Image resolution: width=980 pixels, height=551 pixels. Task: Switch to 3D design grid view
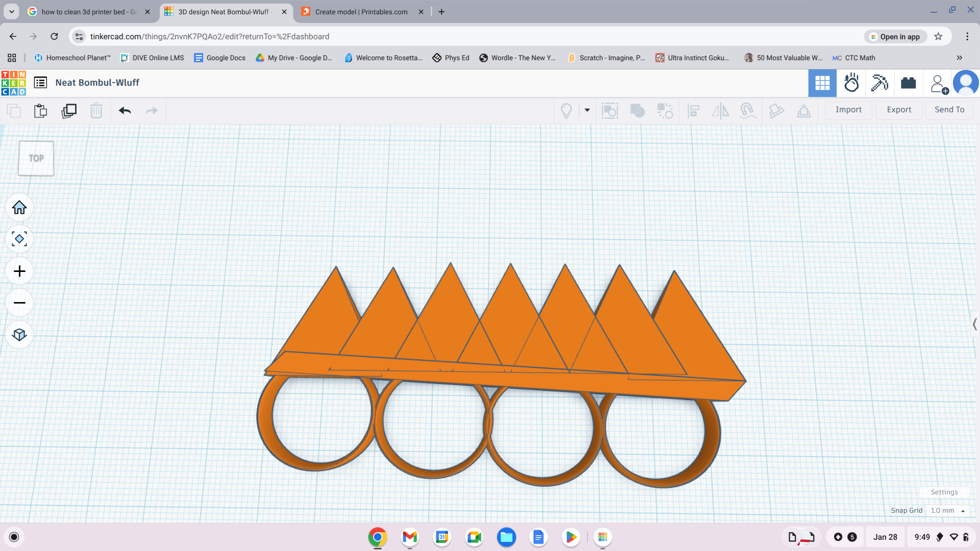[x=822, y=83]
